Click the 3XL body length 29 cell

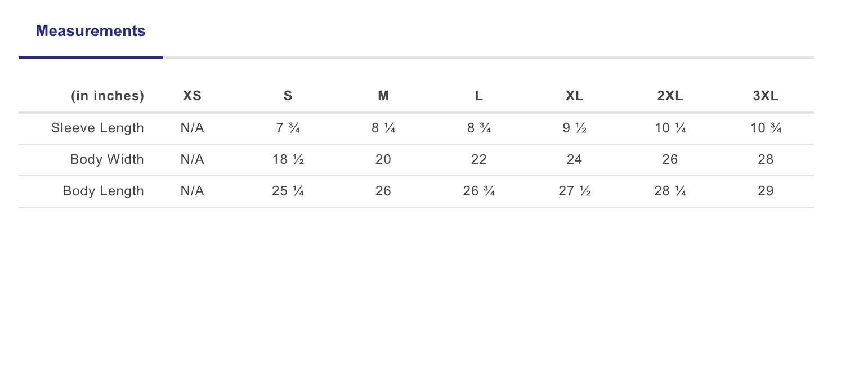pyautogui.click(x=766, y=191)
